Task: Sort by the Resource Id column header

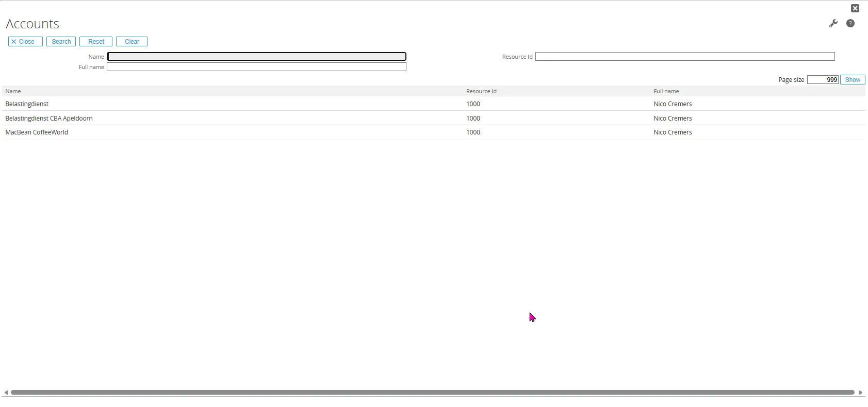Action: [x=481, y=91]
